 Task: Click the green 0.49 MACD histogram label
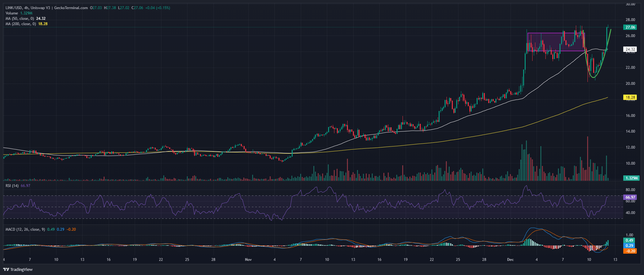[x=629, y=240]
